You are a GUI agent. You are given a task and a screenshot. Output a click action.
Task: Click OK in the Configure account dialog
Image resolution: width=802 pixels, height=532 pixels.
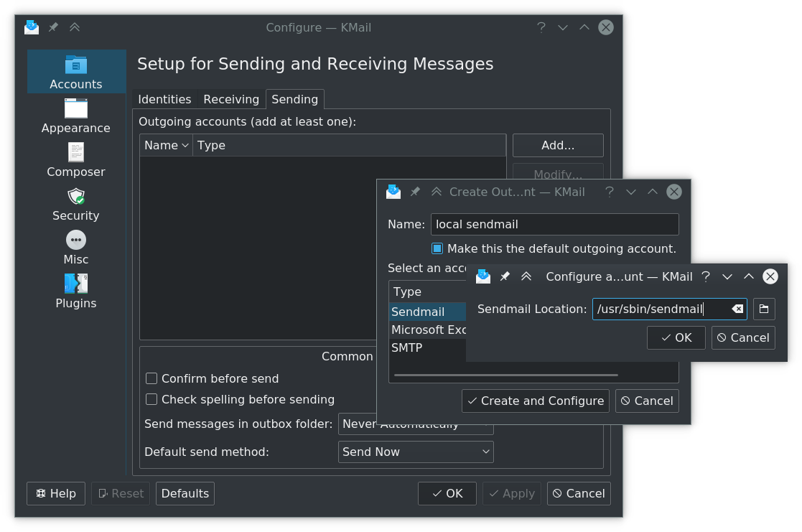676,337
